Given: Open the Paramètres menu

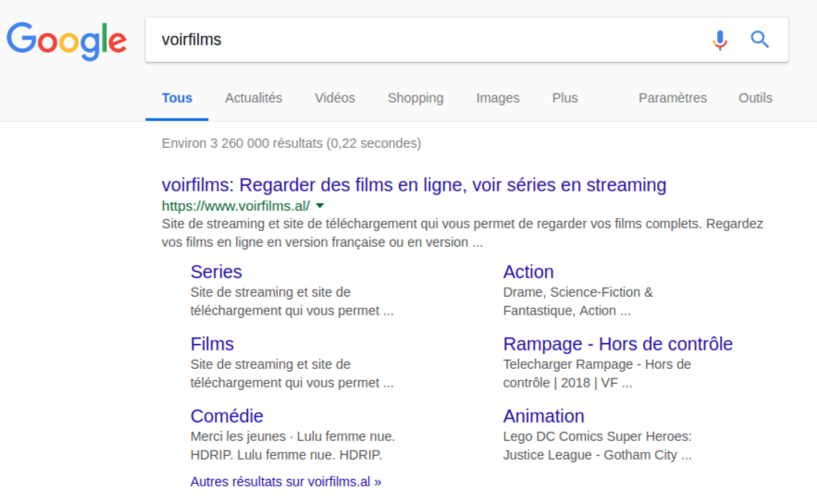Looking at the screenshot, I should 672,98.
